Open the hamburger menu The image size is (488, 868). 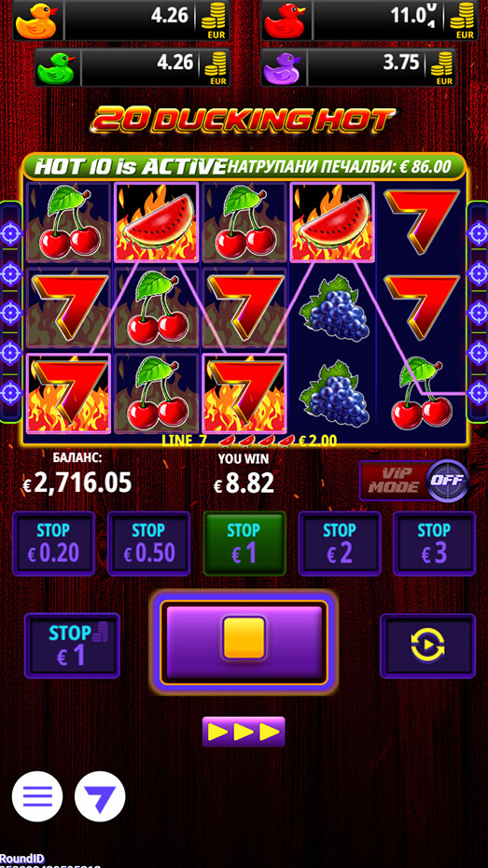pyautogui.click(x=37, y=796)
